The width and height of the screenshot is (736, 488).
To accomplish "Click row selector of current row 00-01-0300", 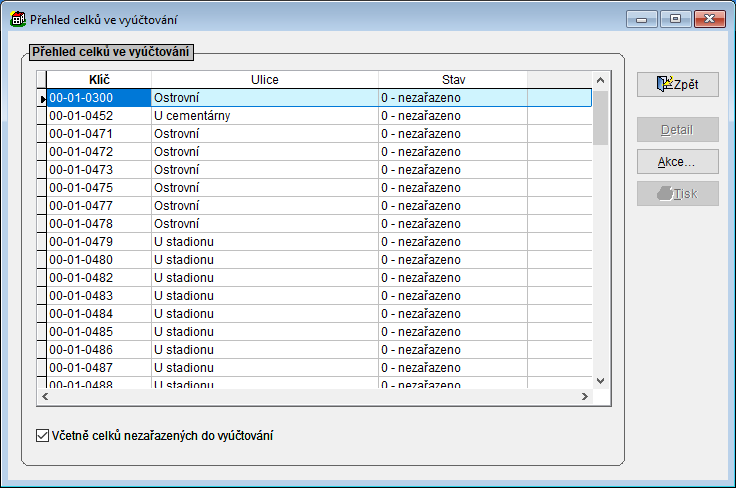I will tap(42, 98).
